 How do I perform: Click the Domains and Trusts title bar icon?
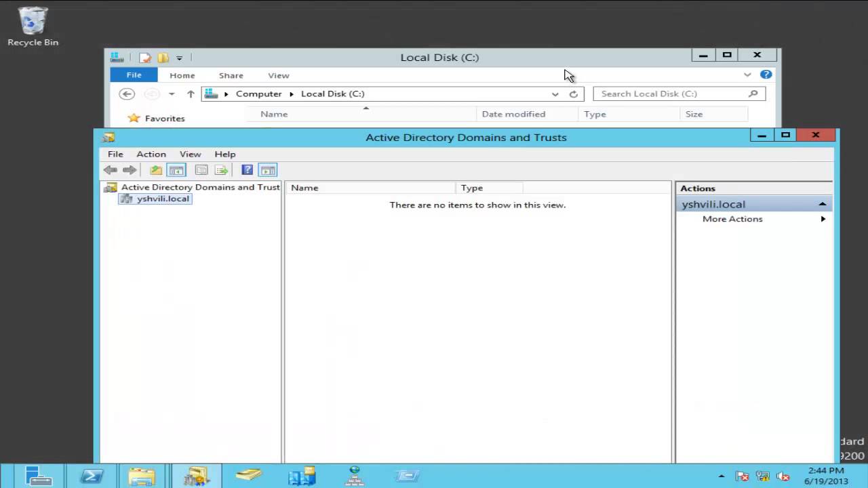click(x=108, y=138)
